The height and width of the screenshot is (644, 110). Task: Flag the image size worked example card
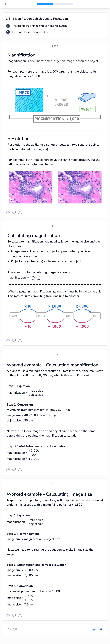[x=20, y=615]
